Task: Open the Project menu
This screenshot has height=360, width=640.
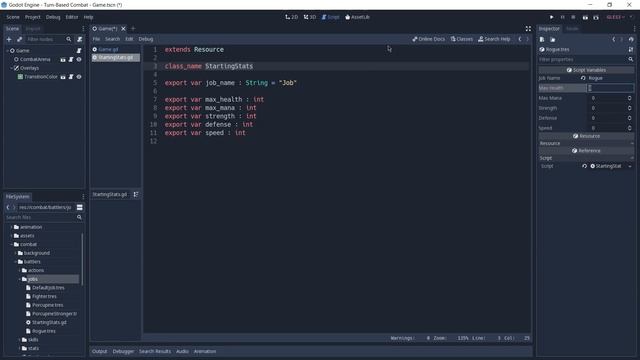Action: (x=33, y=17)
